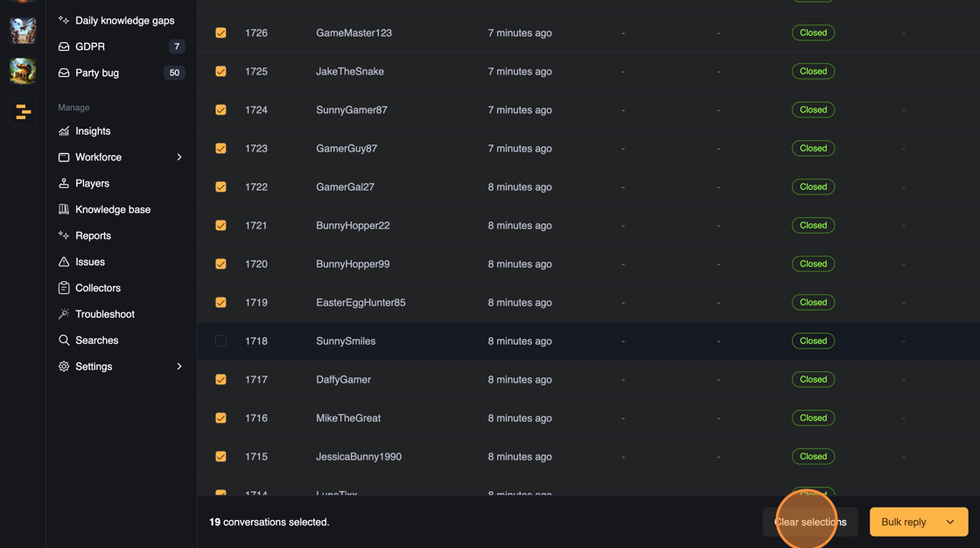This screenshot has width=980, height=548.
Task: Click the Insights chart icon
Action: pyautogui.click(x=64, y=131)
